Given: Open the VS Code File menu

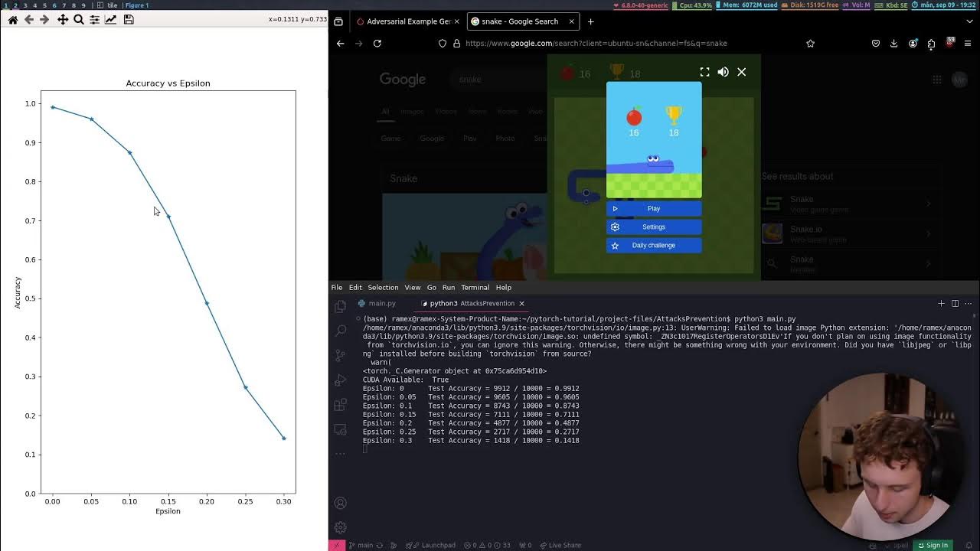Looking at the screenshot, I should [337, 288].
